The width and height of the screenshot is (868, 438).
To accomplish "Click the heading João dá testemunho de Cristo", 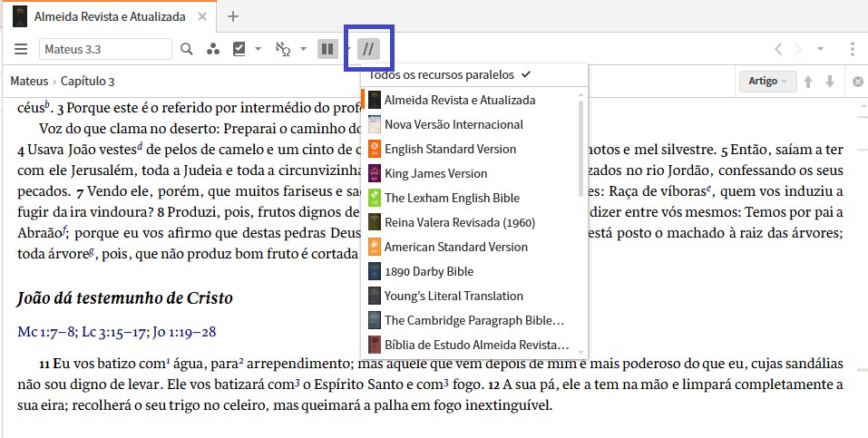I will [x=125, y=298].
